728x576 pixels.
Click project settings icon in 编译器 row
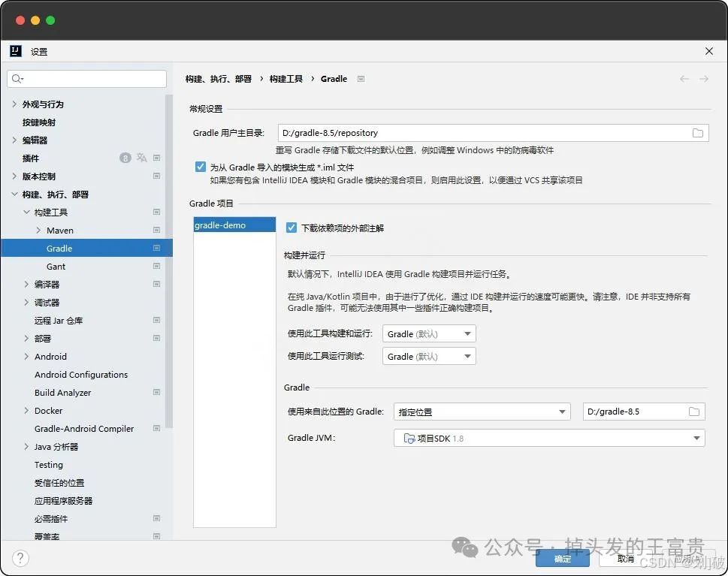click(x=157, y=284)
